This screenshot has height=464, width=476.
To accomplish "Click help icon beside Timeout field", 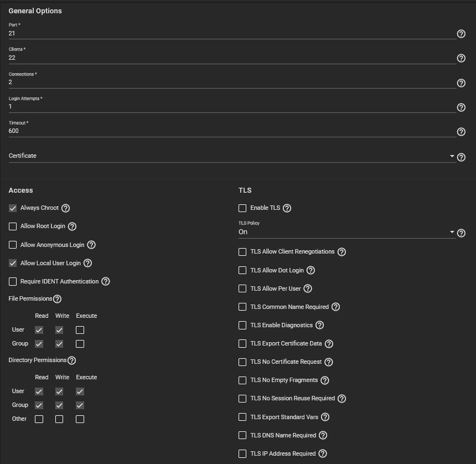I will click(x=461, y=132).
